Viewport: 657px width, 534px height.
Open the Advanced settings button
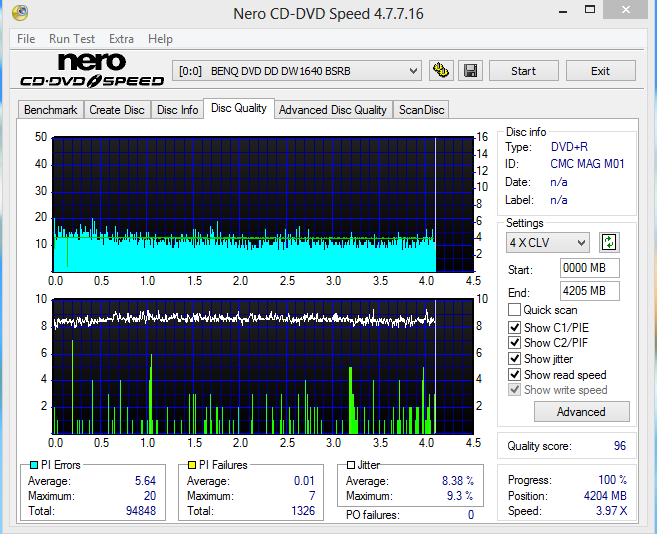point(581,412)
